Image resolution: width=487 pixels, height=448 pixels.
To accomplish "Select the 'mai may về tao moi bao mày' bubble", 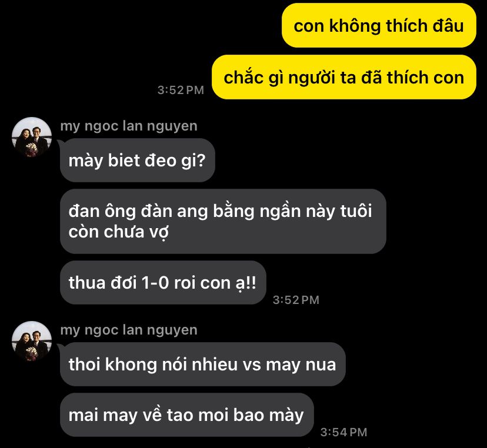I will [186, 414].
